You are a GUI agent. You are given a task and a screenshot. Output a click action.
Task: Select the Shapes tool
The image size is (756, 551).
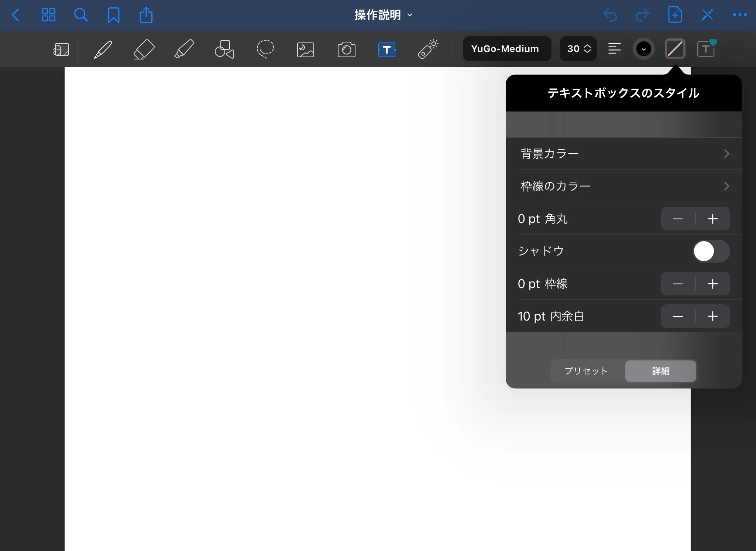click(224, 49)
